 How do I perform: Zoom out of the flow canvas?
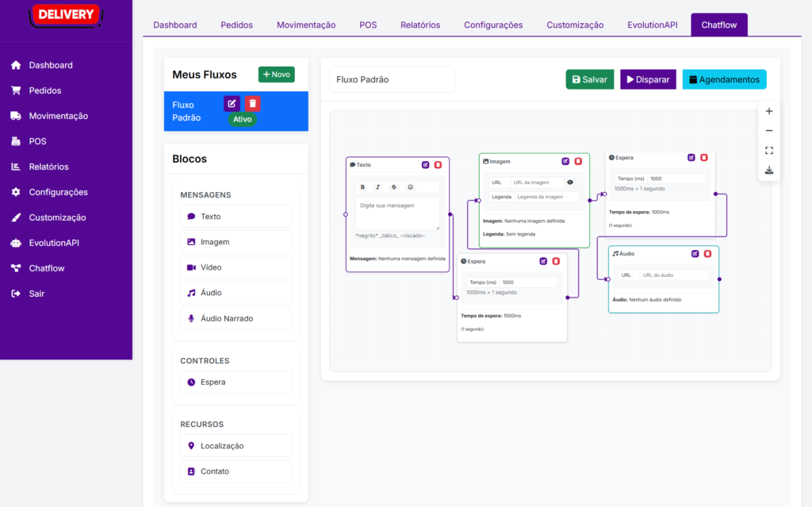(768, 131)
